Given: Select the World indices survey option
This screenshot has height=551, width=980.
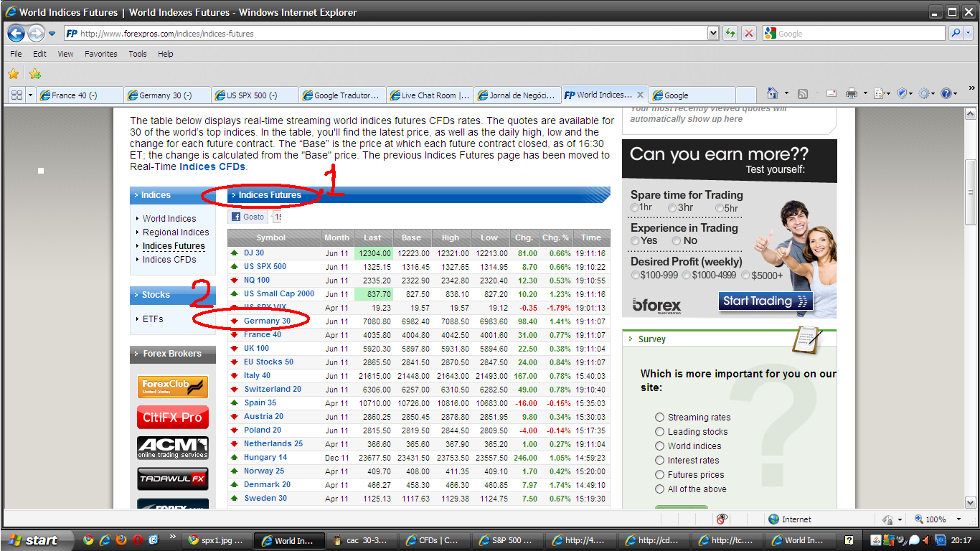Looking at the screenshot, I should pyautogui.click(x=660, y=446).
